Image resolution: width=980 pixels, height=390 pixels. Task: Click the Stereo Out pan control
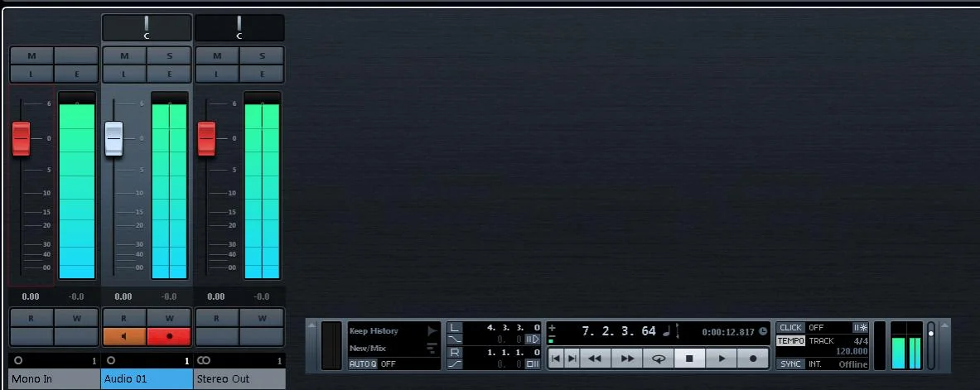[x=239, y=28]
